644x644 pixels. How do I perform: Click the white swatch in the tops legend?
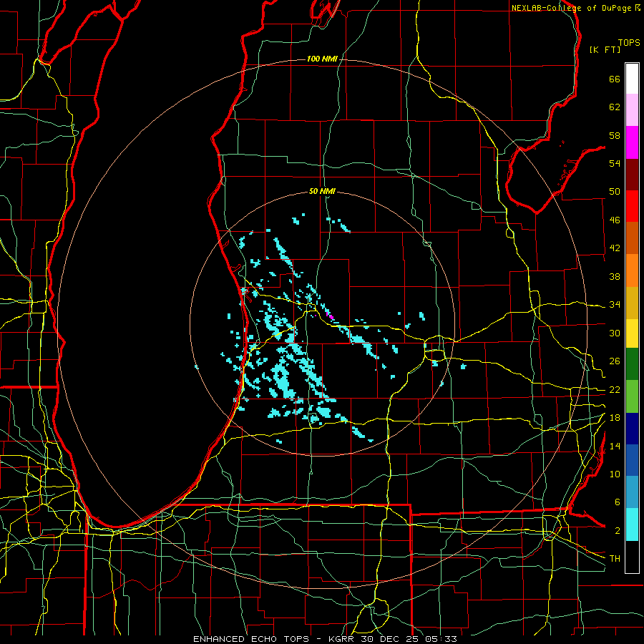click(x=632, y=79)
